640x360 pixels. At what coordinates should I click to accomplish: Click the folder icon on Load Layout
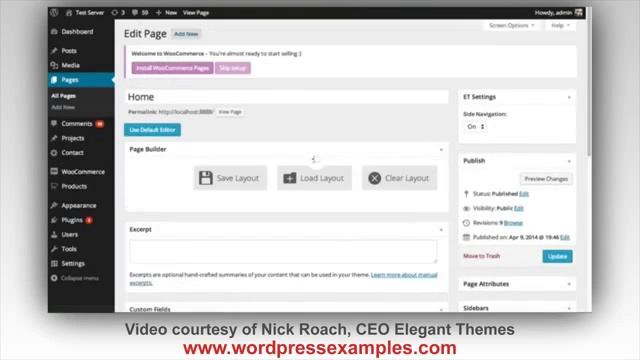point(290,178)
